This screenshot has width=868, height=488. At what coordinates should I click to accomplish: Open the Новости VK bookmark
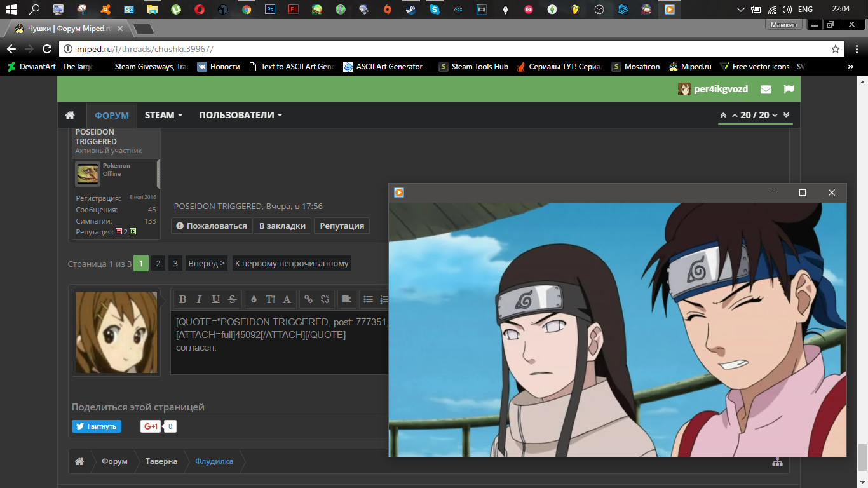point(219,66)
